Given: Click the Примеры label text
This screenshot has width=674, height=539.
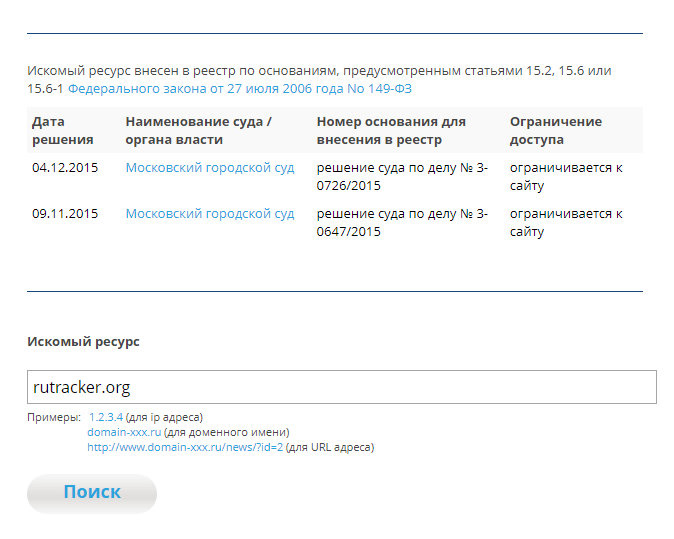Looking at the screenshot, I should 54,417.
